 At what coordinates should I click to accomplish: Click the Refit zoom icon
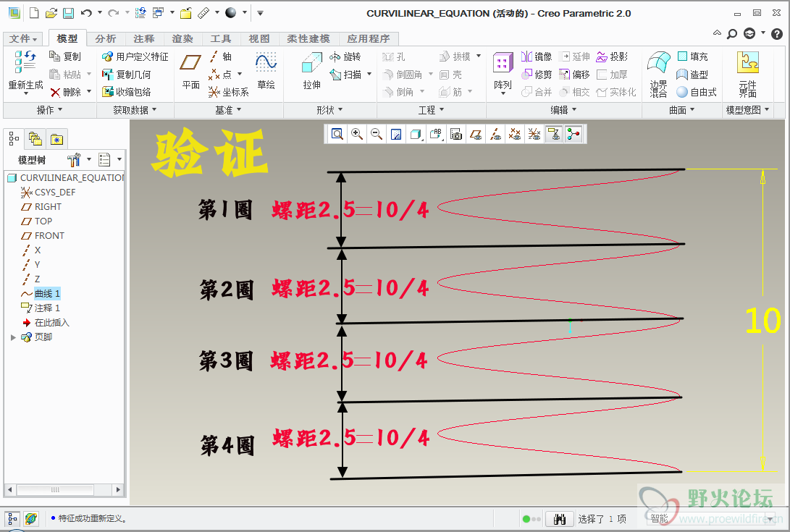[x=337, y=134]
